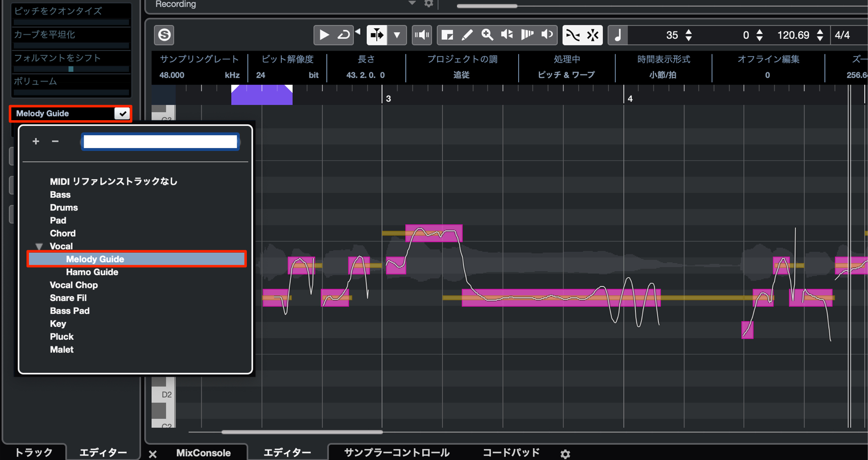The height and width of the screenshot is (460, 868).
Task: Select the Zoom magnifier tool
Action: [487, 35]
